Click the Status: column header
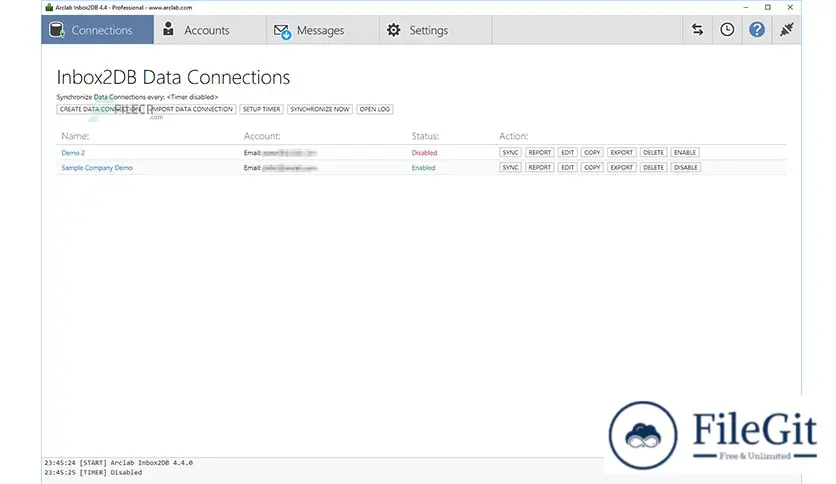Viewport: 836px width, 484px height. pos(425,136)
